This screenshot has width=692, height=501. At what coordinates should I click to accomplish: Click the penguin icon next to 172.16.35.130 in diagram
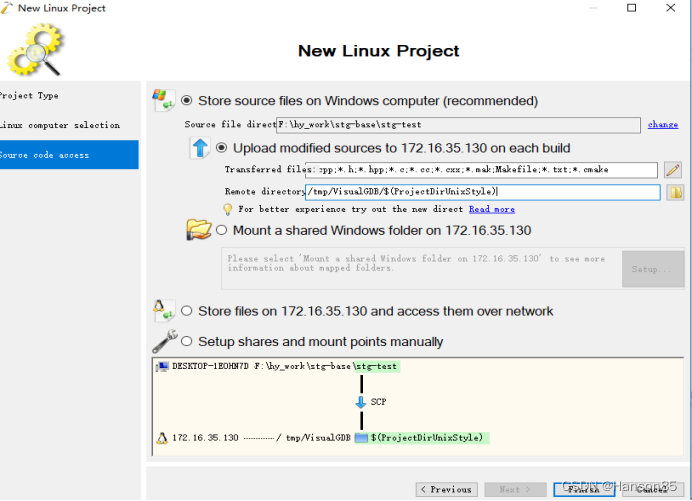(162, 438)
